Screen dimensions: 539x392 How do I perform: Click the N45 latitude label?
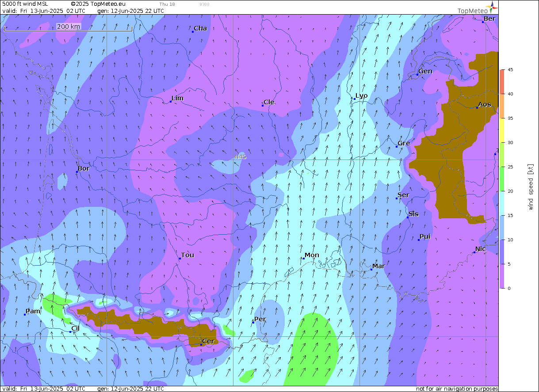[x=241, y=157]
